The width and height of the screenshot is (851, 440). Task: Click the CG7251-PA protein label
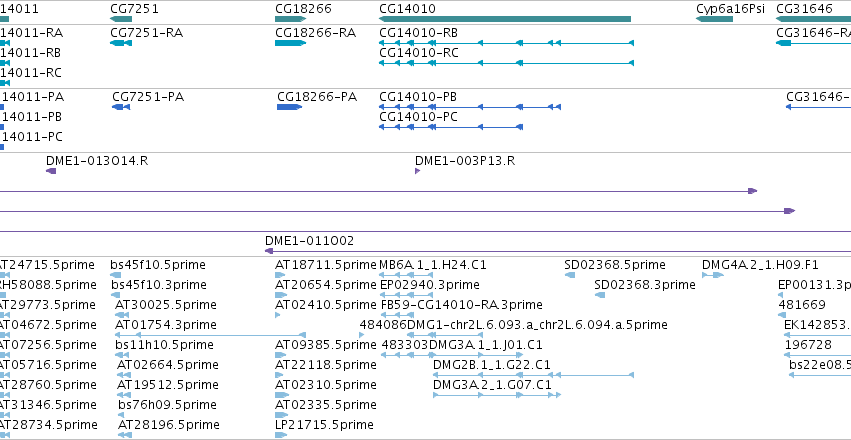point(148,97)
